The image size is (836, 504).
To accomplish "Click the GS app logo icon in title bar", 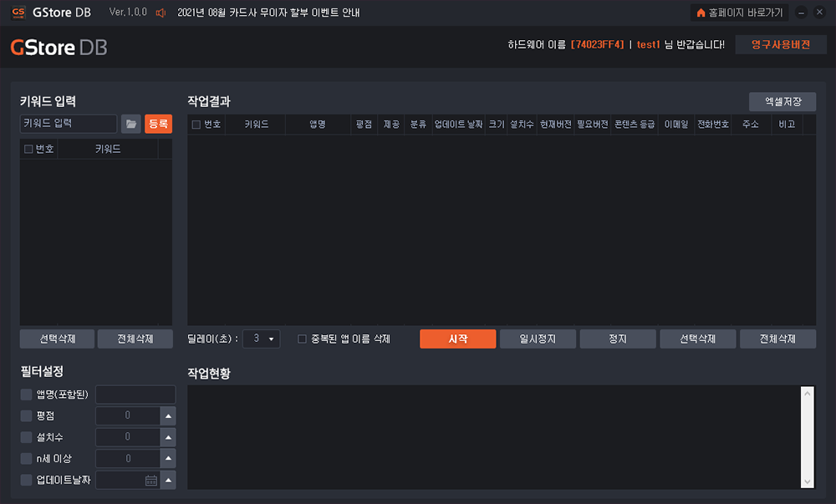I will (18, 13).
